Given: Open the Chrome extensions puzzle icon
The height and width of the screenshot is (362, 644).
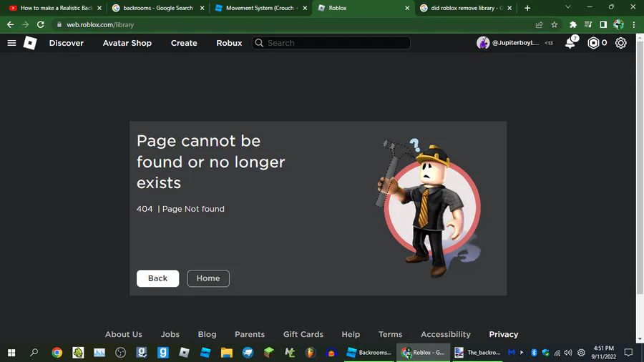Looking at the screenshot, I should 573,24.
